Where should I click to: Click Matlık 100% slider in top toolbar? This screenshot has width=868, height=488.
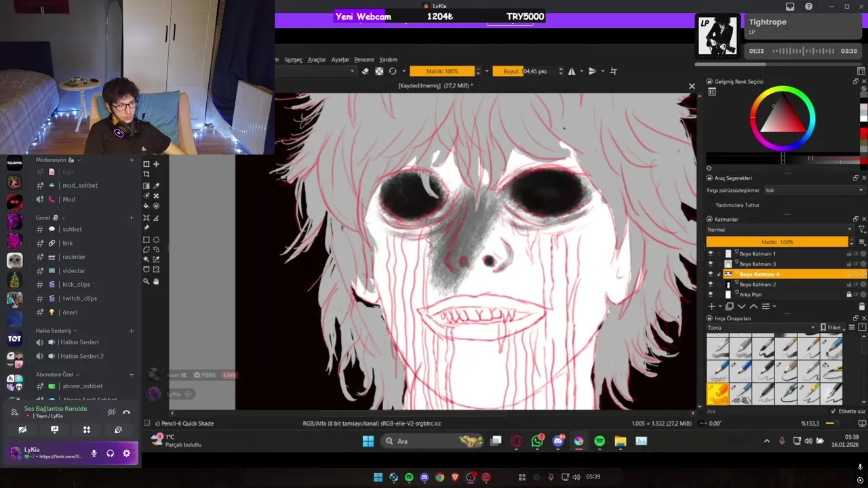(x=442, y=71)
